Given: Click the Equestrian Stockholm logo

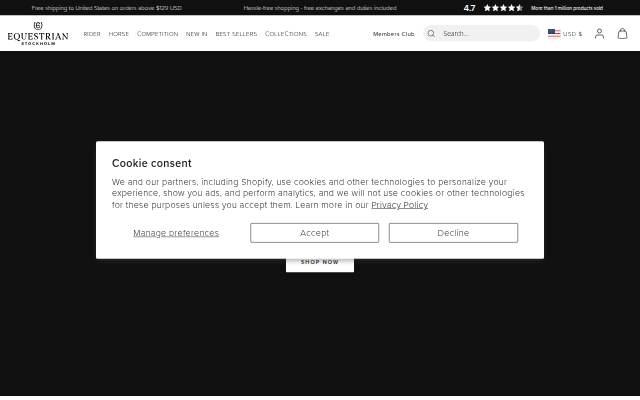Looking at the screenshot, I should pos(38,33).
